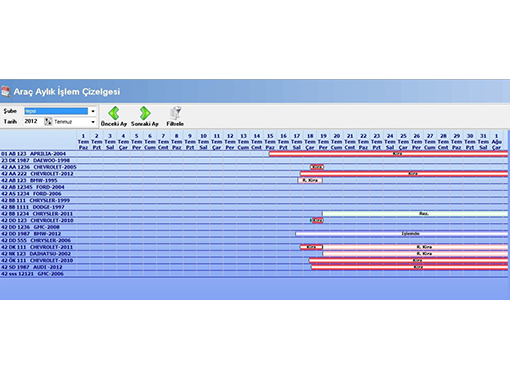Go to next month with Sonraki Ay arrow
Screen dimensions: 510x380
click(145, 113)
